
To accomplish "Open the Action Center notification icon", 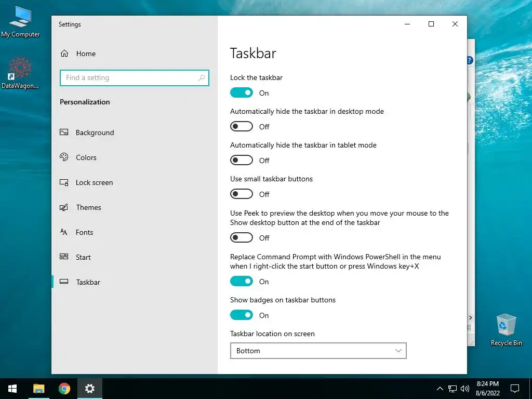I will (x=515, y=389).
